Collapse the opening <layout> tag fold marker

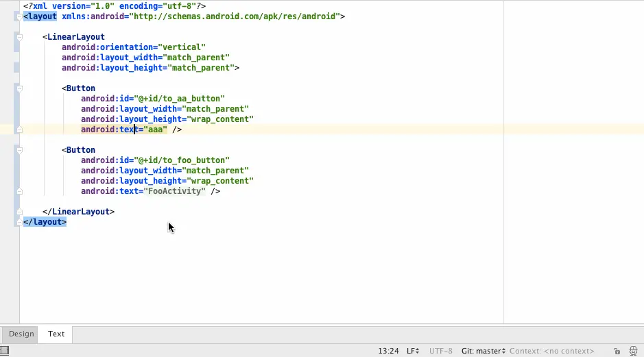tap(19, 17)
